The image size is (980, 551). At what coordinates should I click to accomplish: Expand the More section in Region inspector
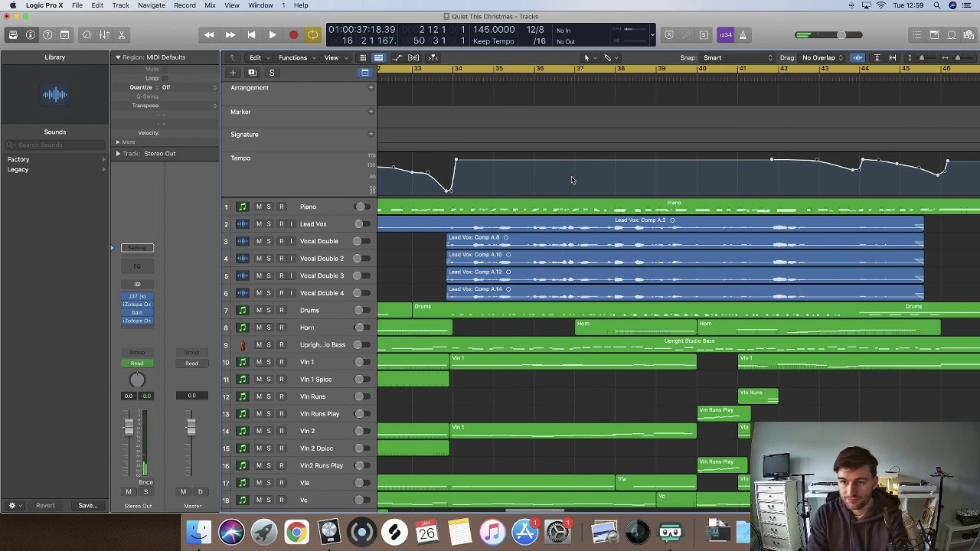(118, 142)
